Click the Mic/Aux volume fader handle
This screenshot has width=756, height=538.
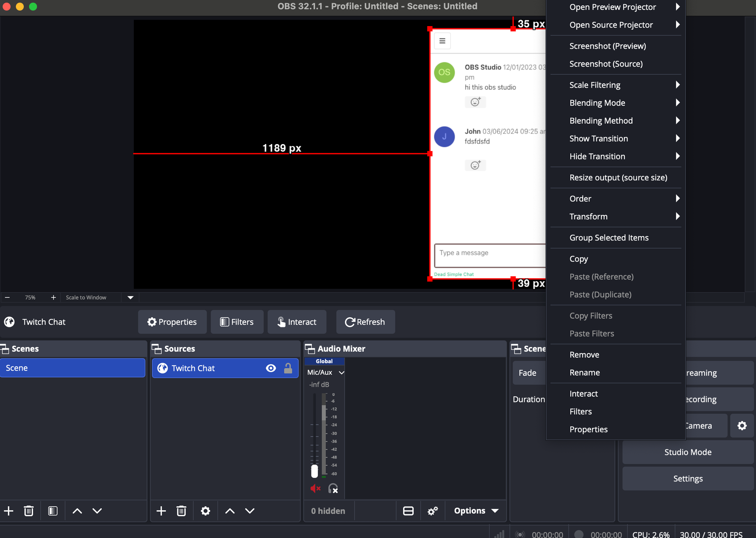314,471
